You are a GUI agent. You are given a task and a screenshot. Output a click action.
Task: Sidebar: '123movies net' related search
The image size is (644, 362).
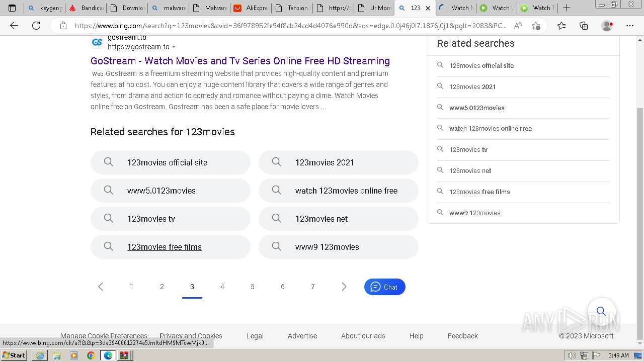(523, 171)
